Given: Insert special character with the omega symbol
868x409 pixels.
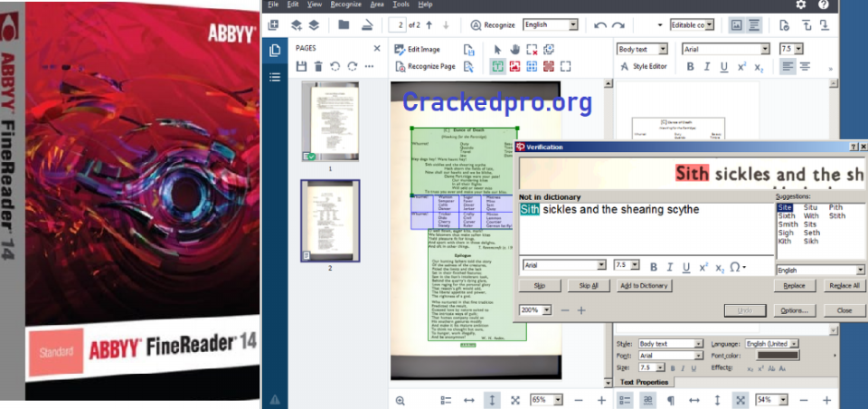Looking at the screenshot, I should coord(737,266).
